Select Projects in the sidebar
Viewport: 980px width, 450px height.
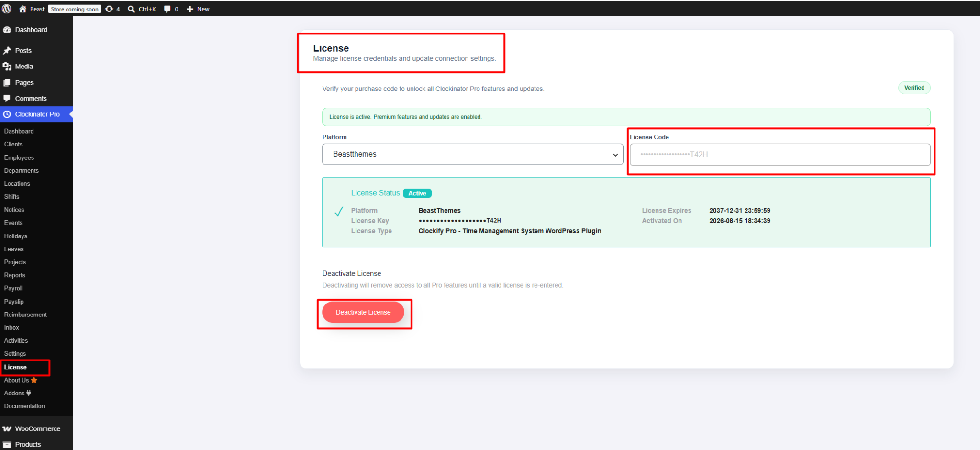click(x=15, y=262)
